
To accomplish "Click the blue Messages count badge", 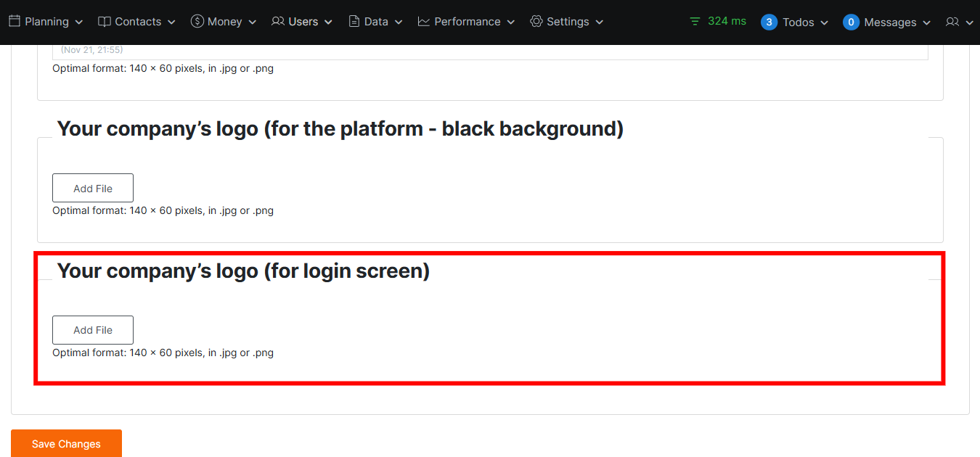I will pos(851,22).
